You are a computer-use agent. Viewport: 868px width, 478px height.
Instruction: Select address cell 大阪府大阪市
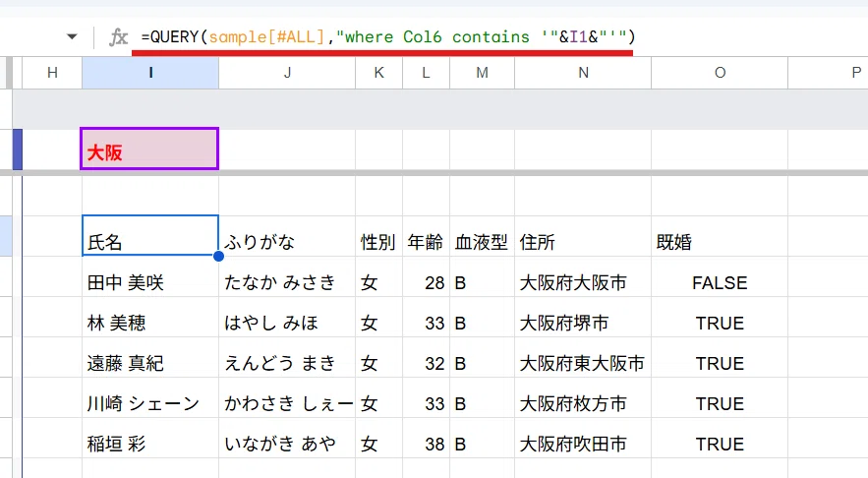[x=583, y=276]
